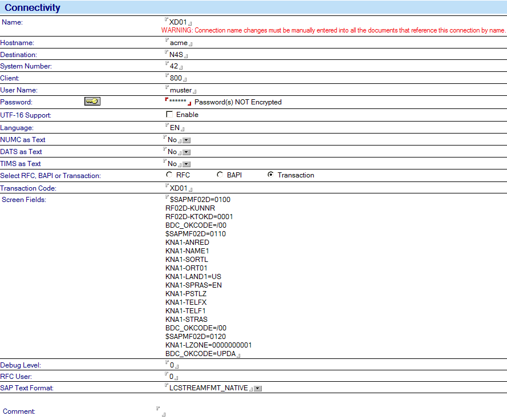Screen dimensions: 507x420
Task: Click the Language field showing EN
Action: tap(175, 127)
